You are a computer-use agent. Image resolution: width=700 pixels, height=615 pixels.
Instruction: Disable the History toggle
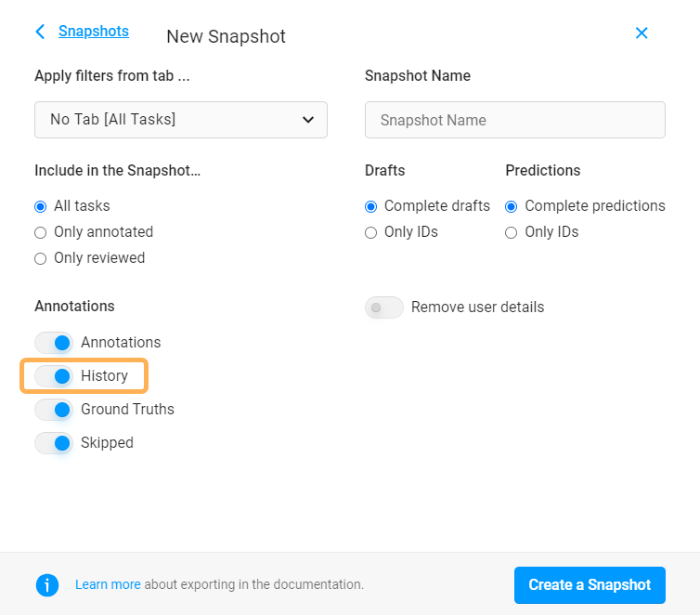pyautogui.click(x=54, y=376)
